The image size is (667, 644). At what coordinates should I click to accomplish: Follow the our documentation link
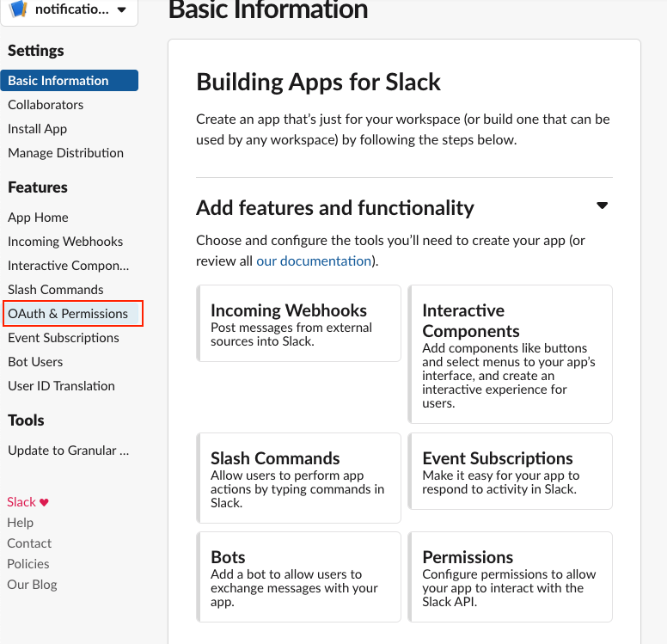[314, 261]
